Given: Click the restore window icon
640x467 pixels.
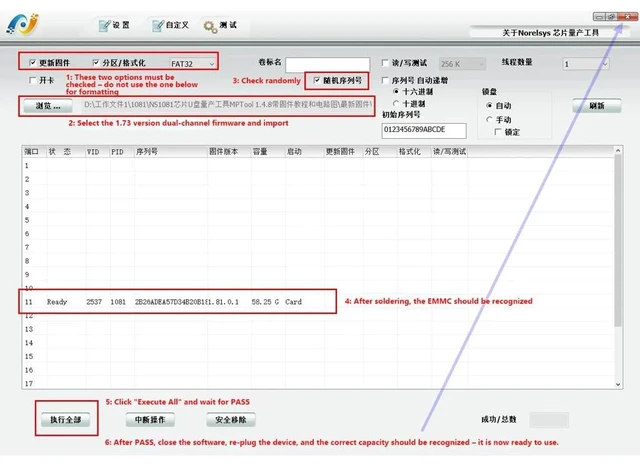Looking at the screenshot, I should (611, 17).
